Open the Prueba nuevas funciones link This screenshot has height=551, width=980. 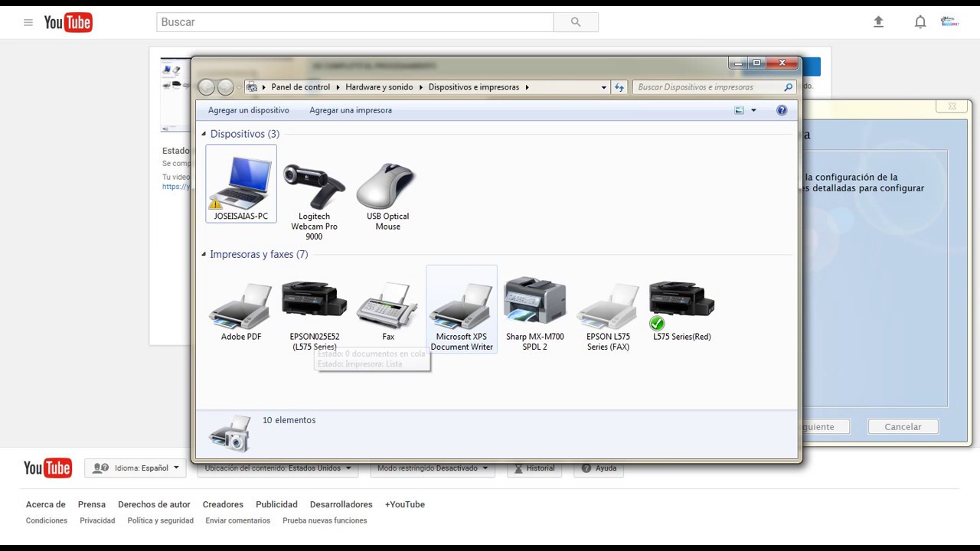[325, 520]
